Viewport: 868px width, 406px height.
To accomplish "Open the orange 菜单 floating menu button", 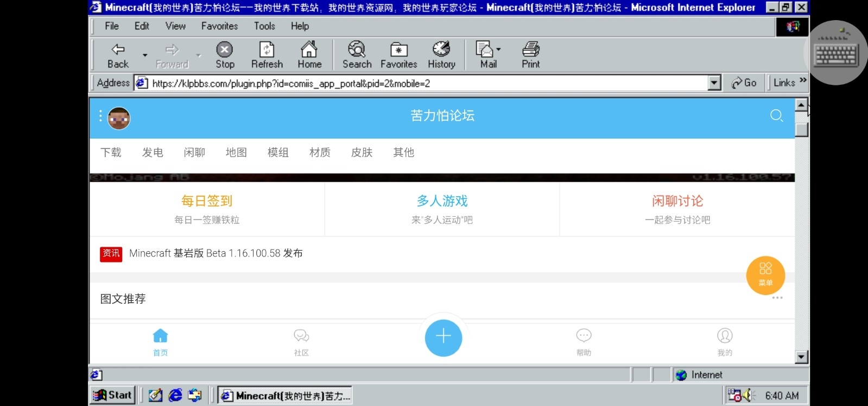I will point(765,275).
